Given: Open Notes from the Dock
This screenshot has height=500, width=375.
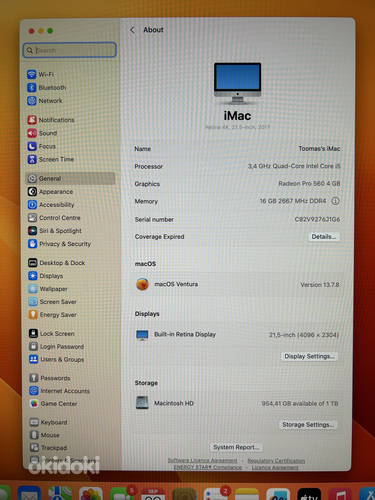Looking at the screenshot, I should pyautogui.click(x=247, y=494).
